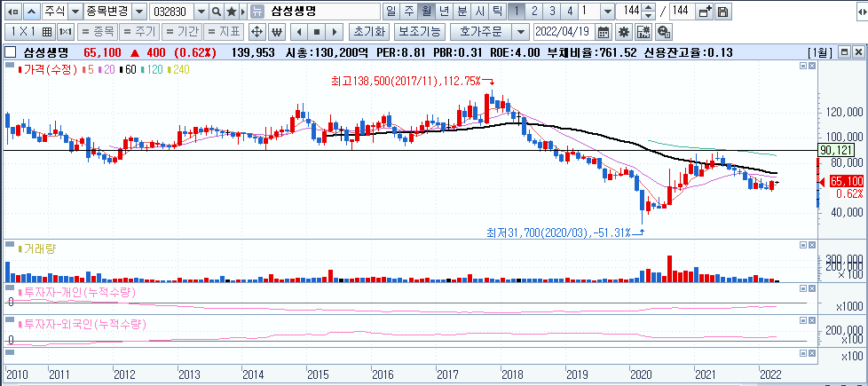
Task: Toggle the won currency symbol icon
Action: click(x=276, y=32)
